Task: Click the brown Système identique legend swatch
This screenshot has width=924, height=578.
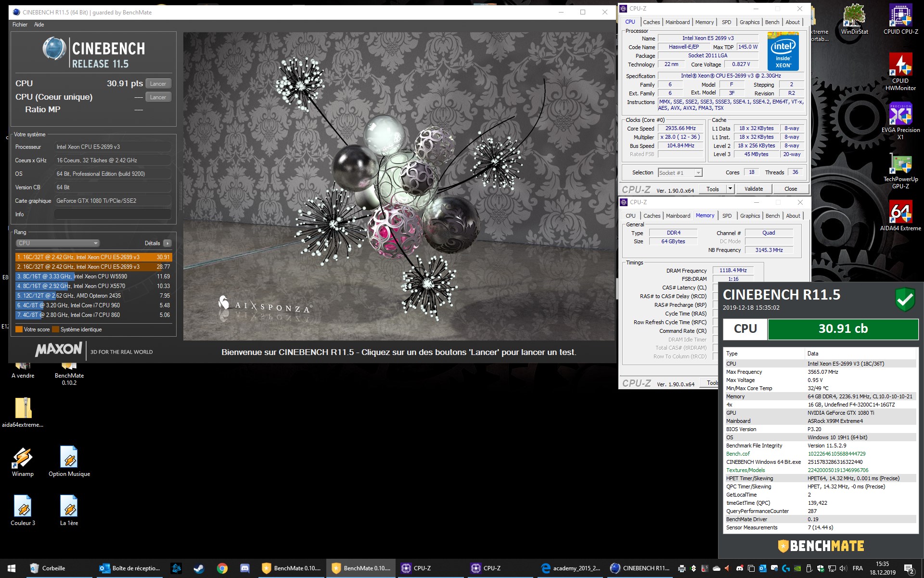Action: [x=55, y=329]
